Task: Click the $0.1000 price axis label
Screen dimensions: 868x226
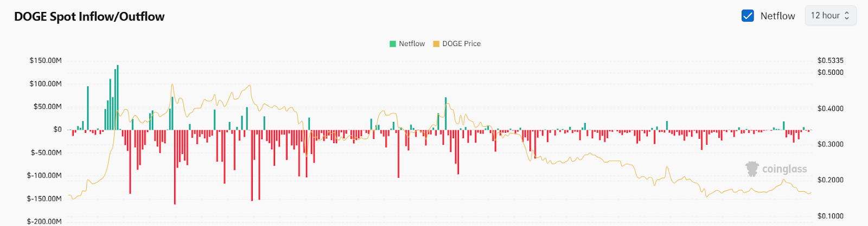Action: (831, 216)
